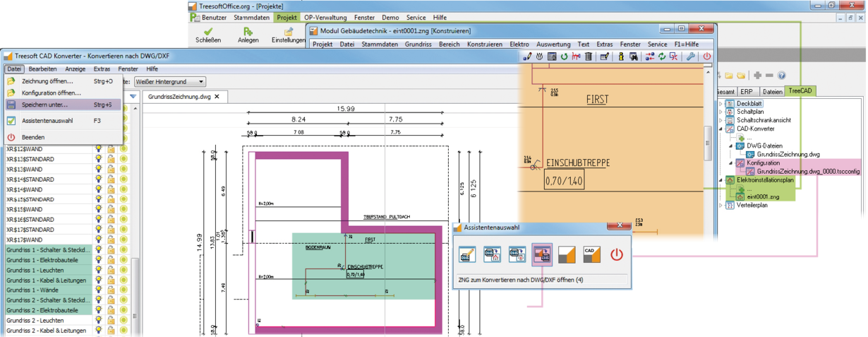Screen dimensions: 868x337
Task: Open the Weißer Hintergrund dropdown
Action: pos(169,83)
